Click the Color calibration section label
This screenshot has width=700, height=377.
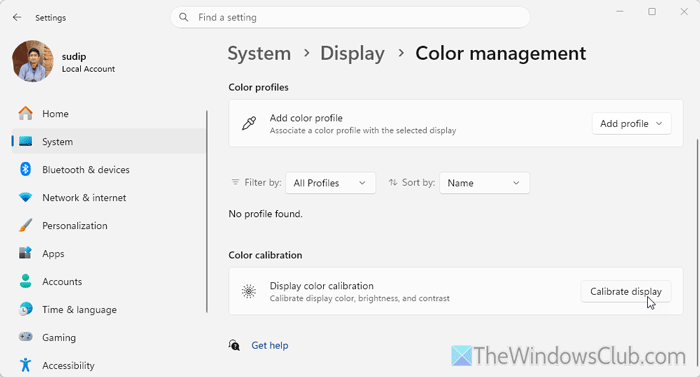click(265, 255)
